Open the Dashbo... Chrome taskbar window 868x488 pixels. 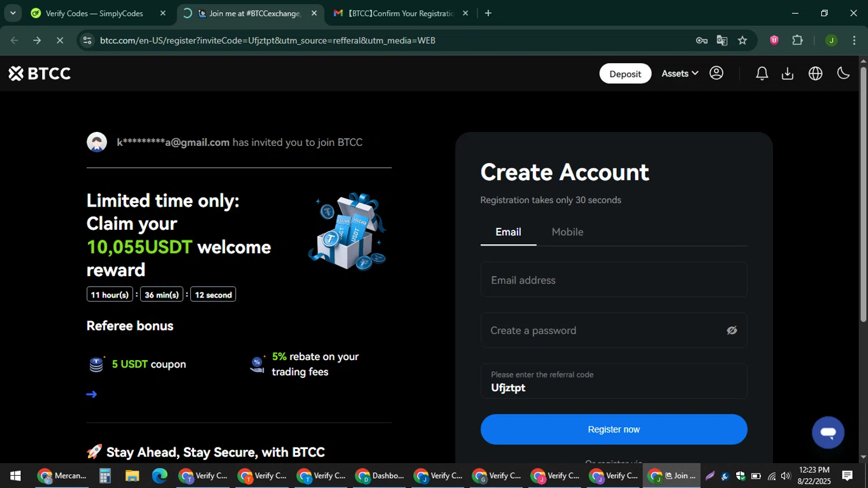click(x=380, y=476)
